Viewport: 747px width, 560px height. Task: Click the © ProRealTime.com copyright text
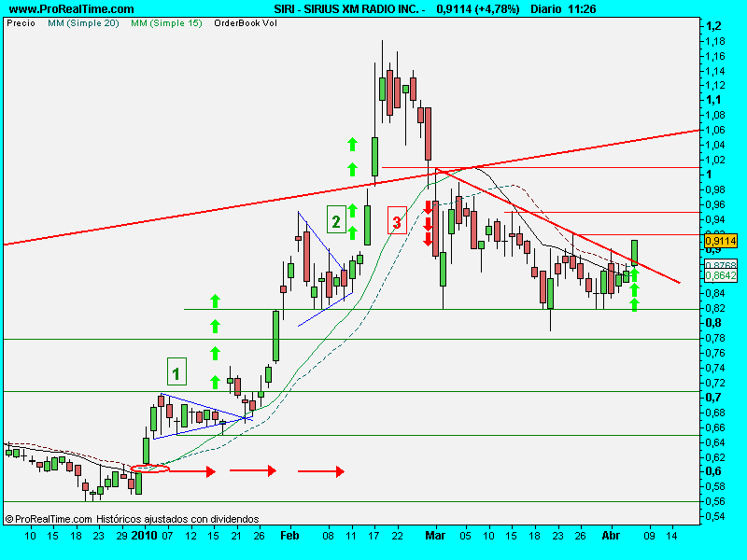(x=49, y=519)
